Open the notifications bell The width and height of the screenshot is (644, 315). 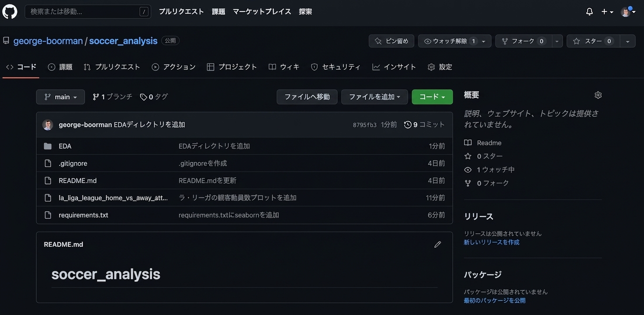589,12
